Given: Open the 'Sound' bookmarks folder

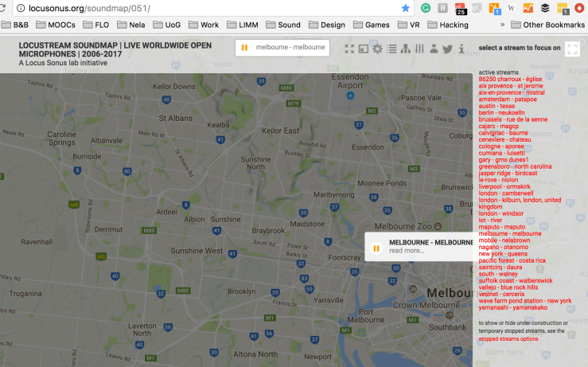Looking at the screenshot, I should (282, 25).
